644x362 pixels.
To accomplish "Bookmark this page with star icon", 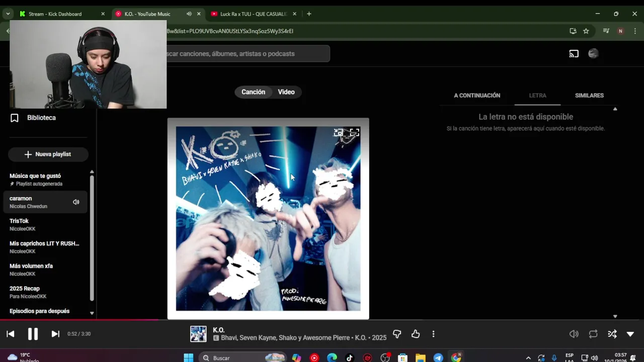I will tap(586, 31).
